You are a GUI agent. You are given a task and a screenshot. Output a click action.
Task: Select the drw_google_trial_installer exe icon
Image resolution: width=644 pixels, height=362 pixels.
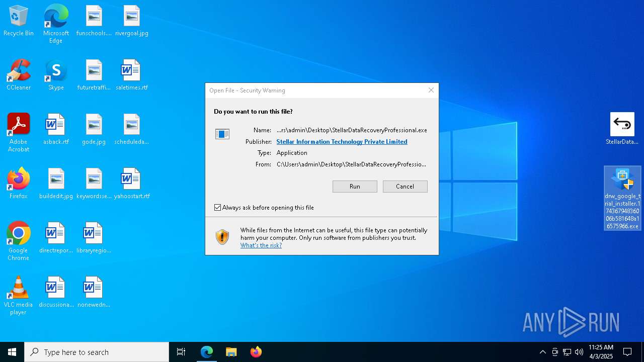point(622,198)
